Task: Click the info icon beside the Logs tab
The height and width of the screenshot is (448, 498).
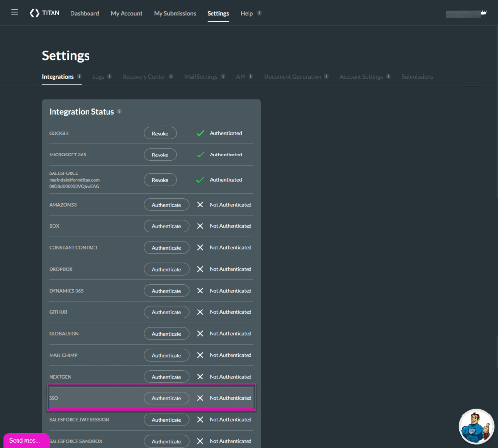Action: pyautogui.click(x=109, y=76)
